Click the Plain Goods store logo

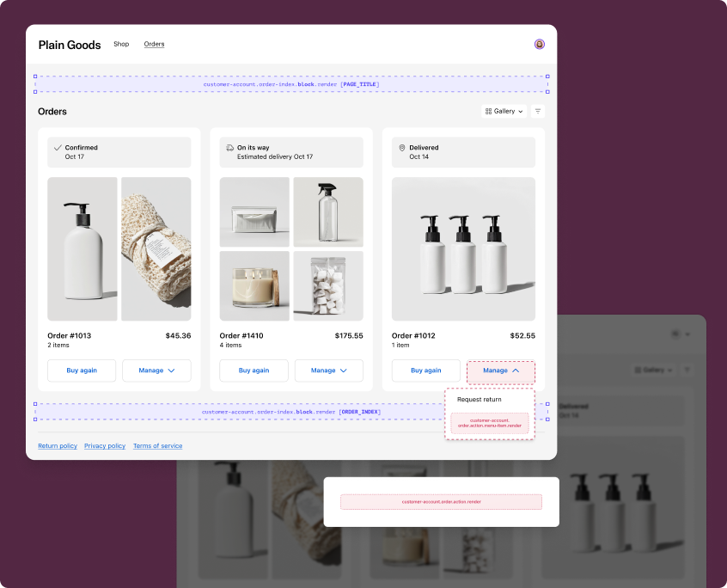(70, 45)
